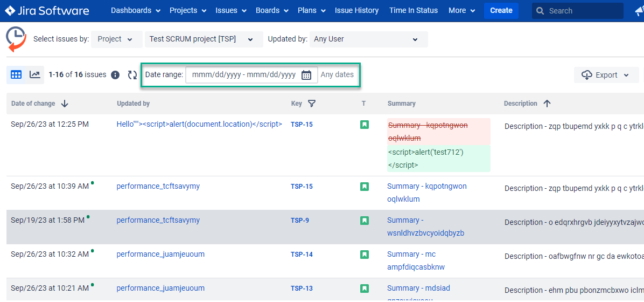Open the date range calendar picker

click(306, 75)
